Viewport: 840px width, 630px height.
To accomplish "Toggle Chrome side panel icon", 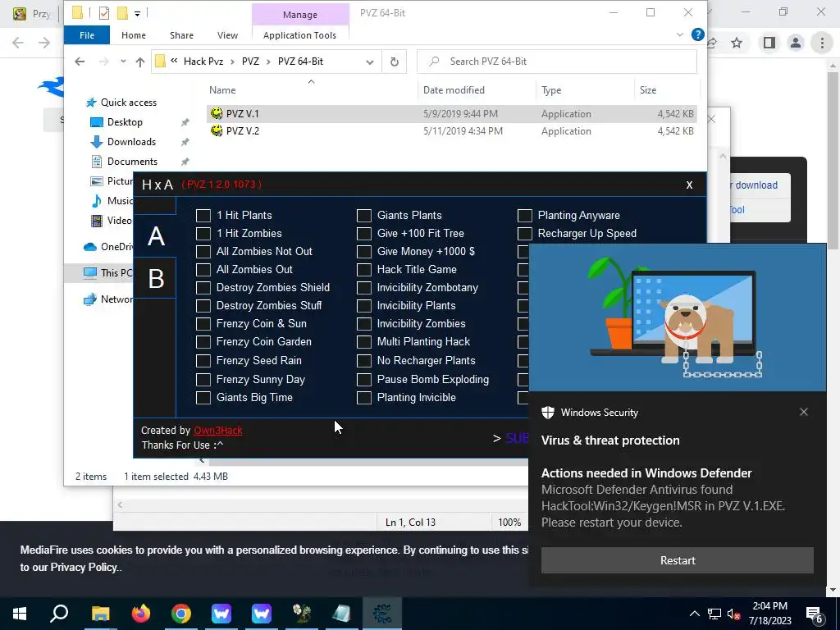I will coord(769,43).
